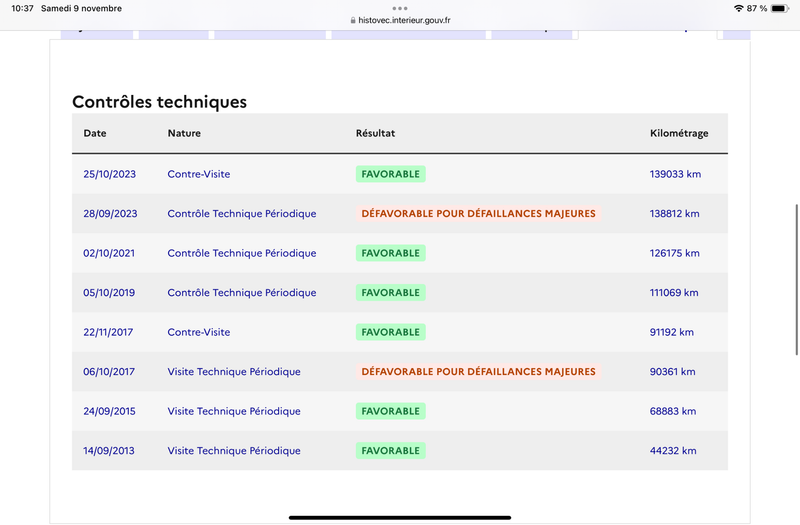Tap the Wi-Fi status icon
Image resolution: width=800 pixels, height=525 pixels.
click(738, 8)
